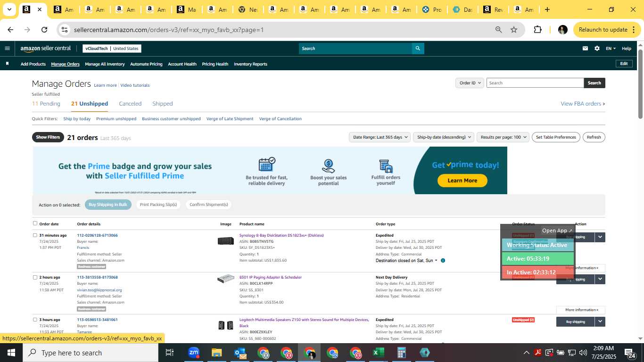The width and height of the screenshot is (644, 362).
Task: Open Account Health in the nav bar
Action: [182, 64]
